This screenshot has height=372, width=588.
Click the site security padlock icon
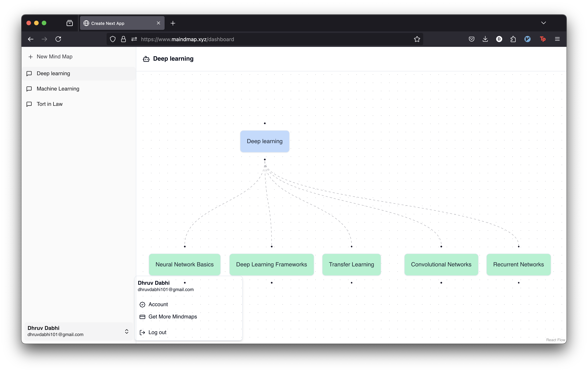click(x=123, y=39)
